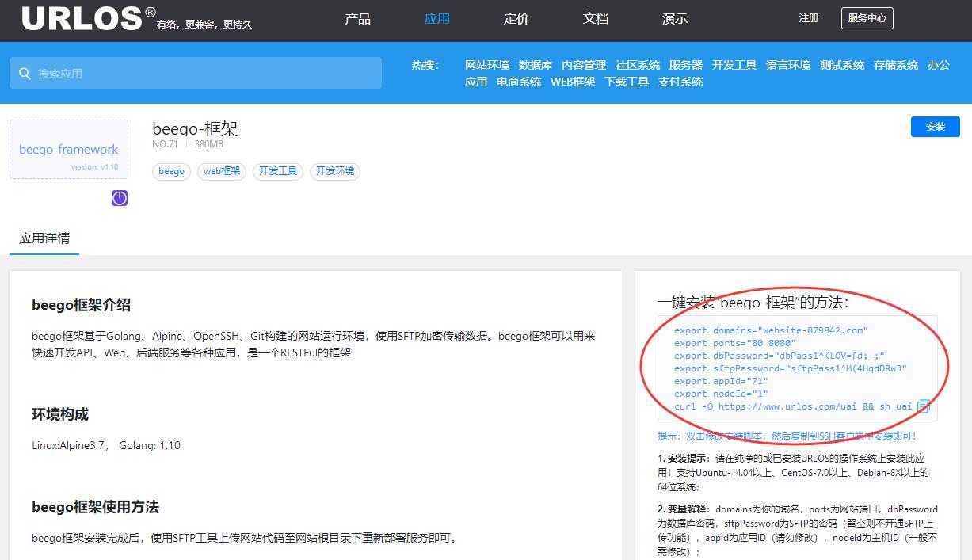Select hot search 网站环境
The height and width of the screenshot is (560, 972).
coord(487,65)
